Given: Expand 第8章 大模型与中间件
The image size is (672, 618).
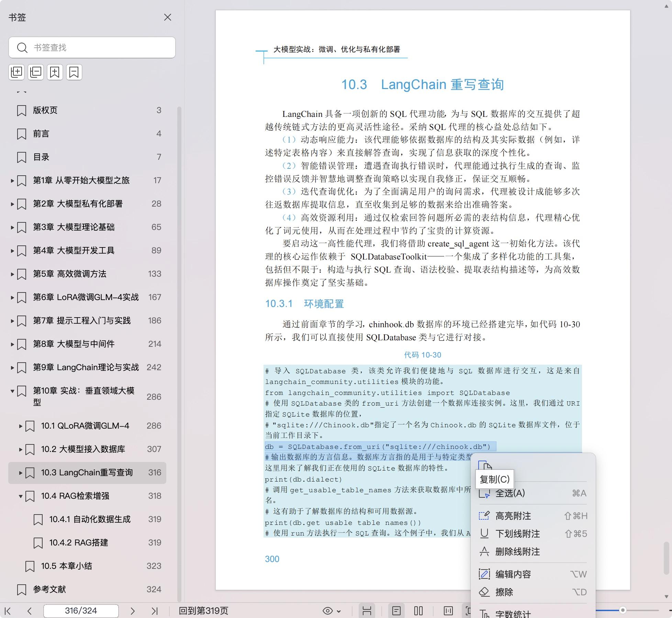Looking at the screenshot, I should point(12,344).
